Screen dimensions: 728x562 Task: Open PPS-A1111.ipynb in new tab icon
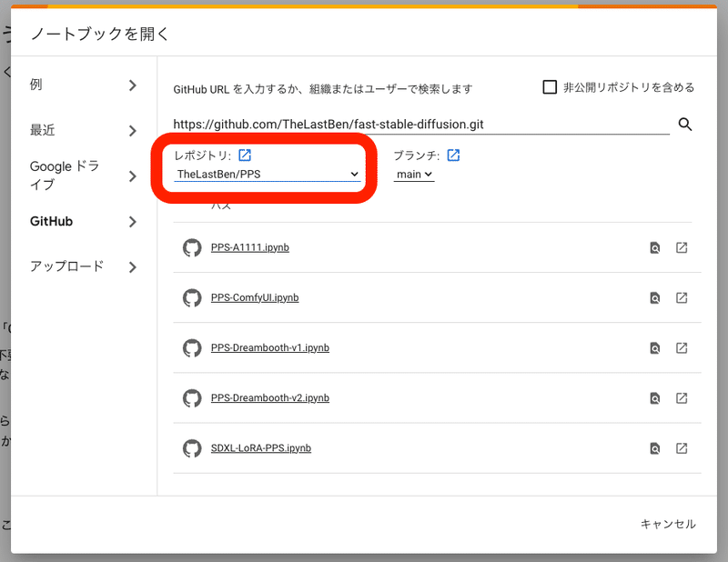pyautogui.click(x=681, y=248)
